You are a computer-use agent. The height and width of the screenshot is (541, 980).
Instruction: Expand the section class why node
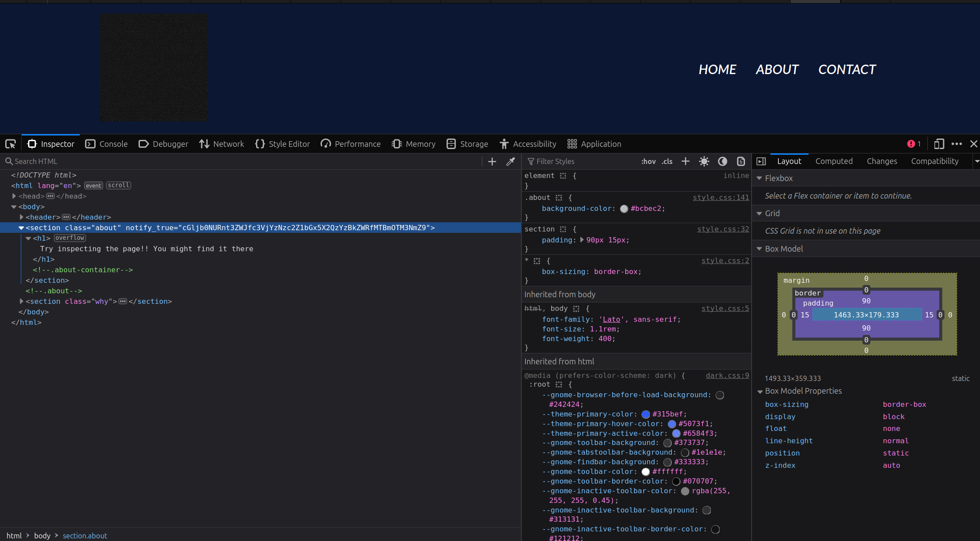[21, 301]
